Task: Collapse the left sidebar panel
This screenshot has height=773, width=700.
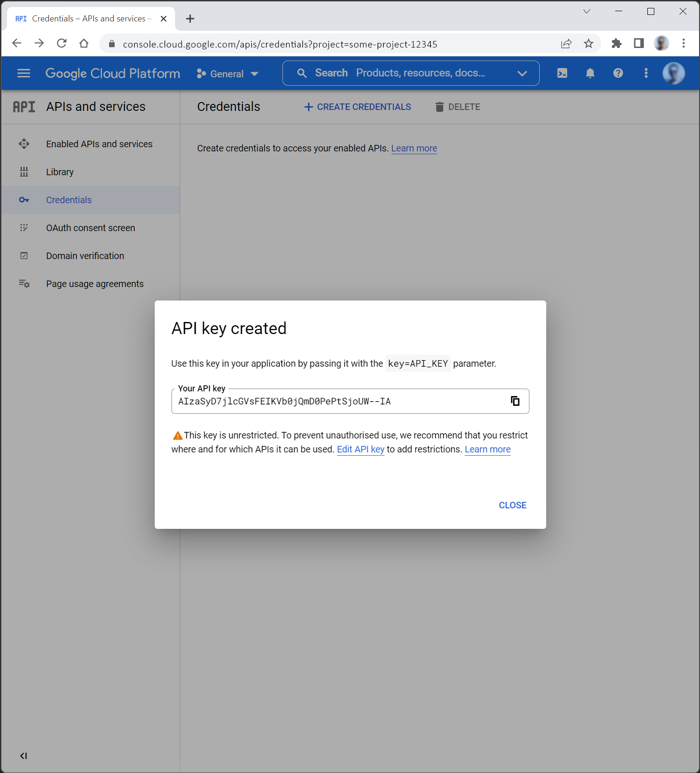Action: tap(23, 756)
